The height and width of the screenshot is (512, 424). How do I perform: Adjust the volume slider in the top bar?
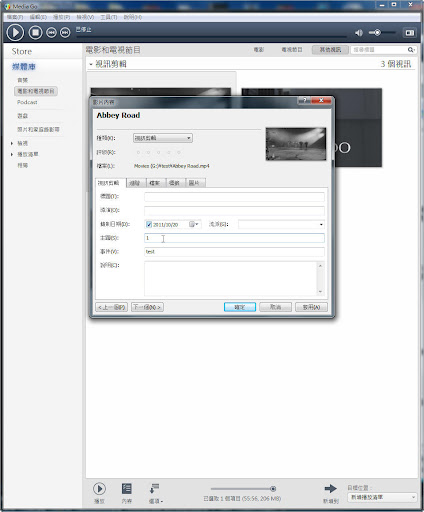[x=382, y=33]
